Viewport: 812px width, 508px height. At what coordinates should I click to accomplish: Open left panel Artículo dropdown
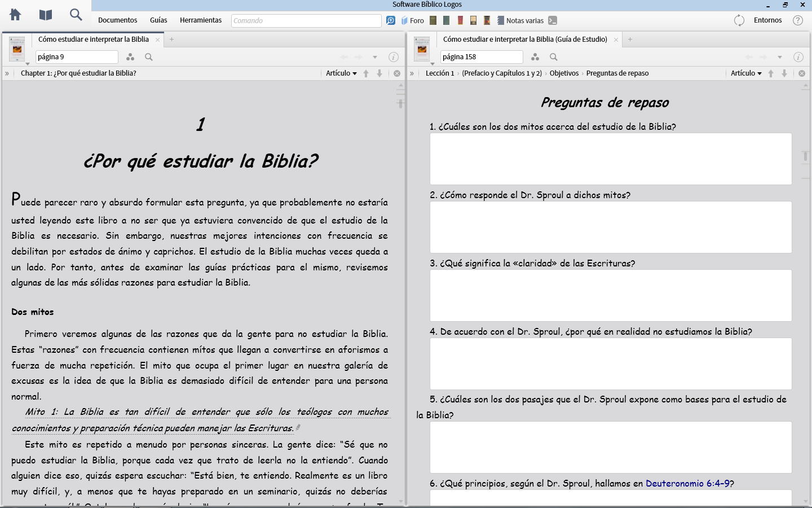click(341, 73)
